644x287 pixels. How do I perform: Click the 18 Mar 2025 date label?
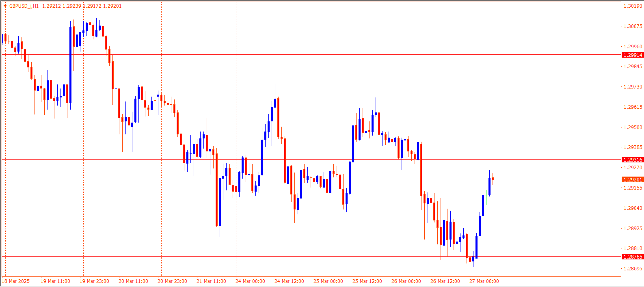16,281
